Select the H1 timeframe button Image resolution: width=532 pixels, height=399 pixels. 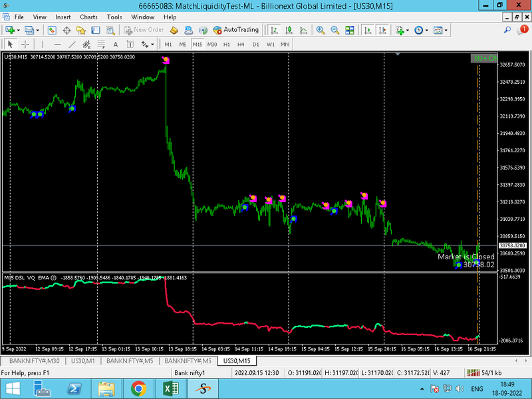tap(227, 45)
